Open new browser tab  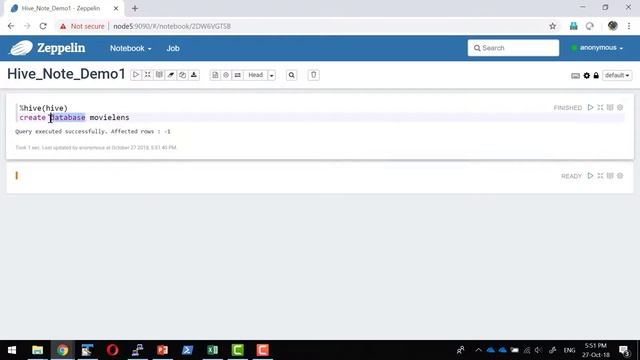(x=135, y=8)
